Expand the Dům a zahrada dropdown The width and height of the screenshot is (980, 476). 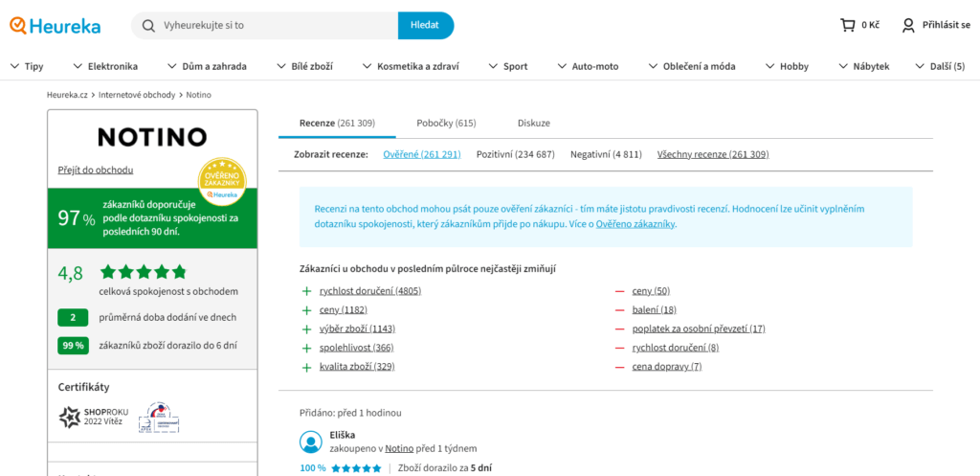[x=206, y=66]
